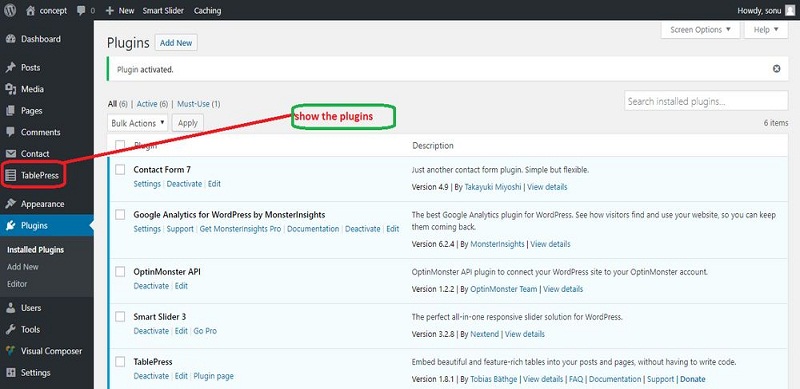Click the WordPress logo icon
The height and width of the screenshot is (389, 800).
[x=10, y=10]
